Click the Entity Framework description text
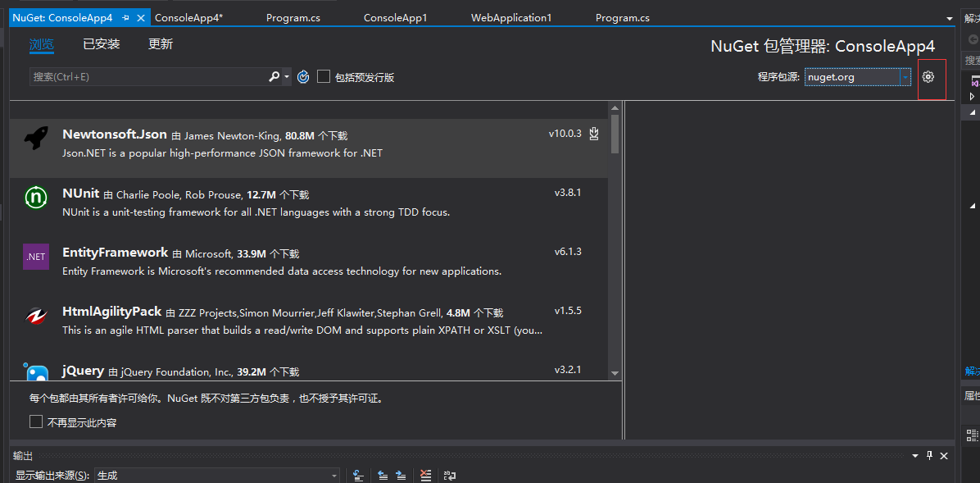 pos(282,271)
